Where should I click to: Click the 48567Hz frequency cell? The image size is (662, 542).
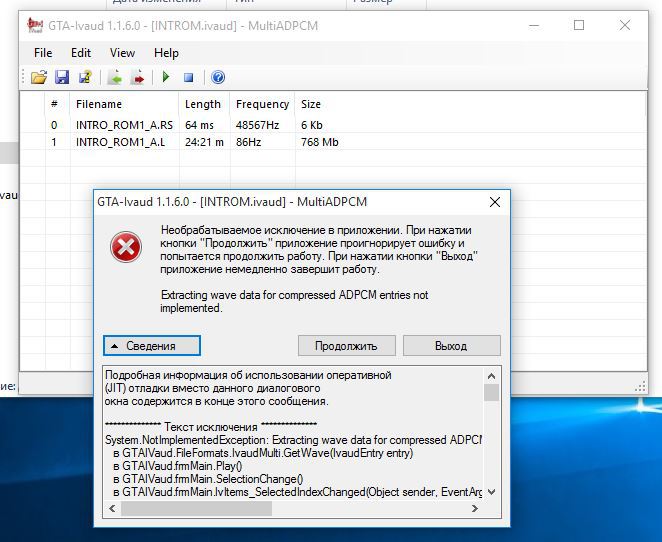pyautogui.click(x=258, y=125)
